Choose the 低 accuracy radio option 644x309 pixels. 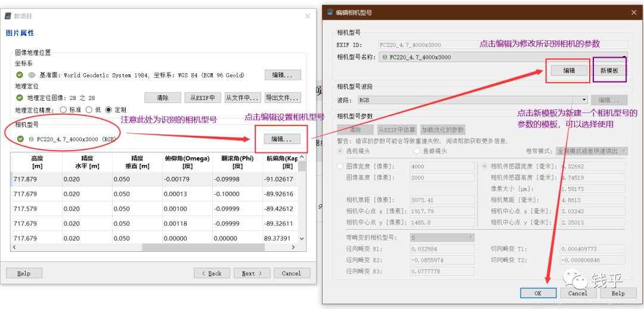tap(89, 110)
